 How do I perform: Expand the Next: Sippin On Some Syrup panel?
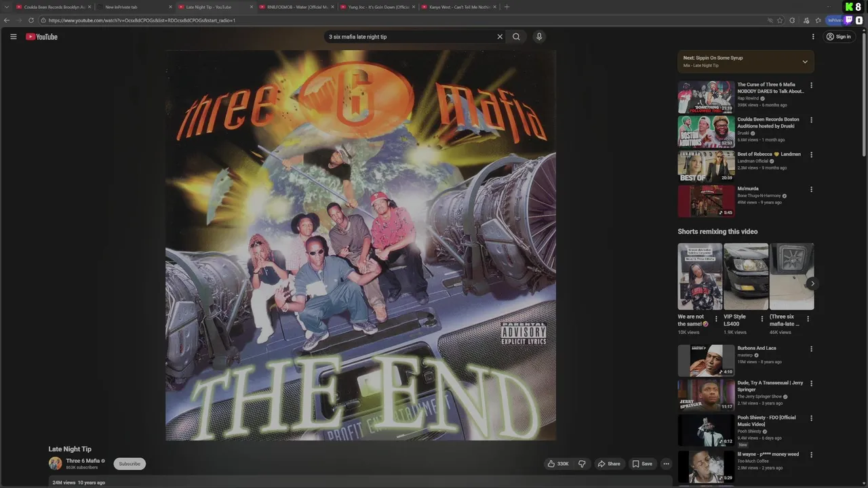coord(805,62)
